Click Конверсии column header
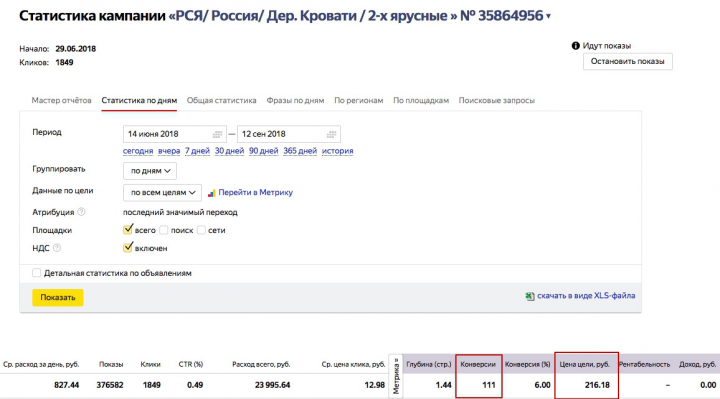The image size is (720, 399). pos(478,364)
